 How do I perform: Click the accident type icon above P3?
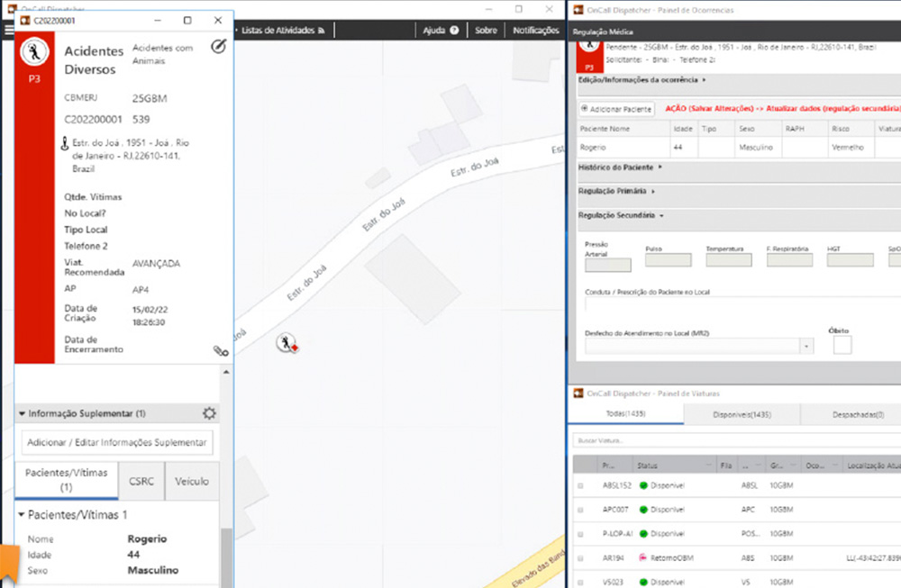click(x=34, y=50)
